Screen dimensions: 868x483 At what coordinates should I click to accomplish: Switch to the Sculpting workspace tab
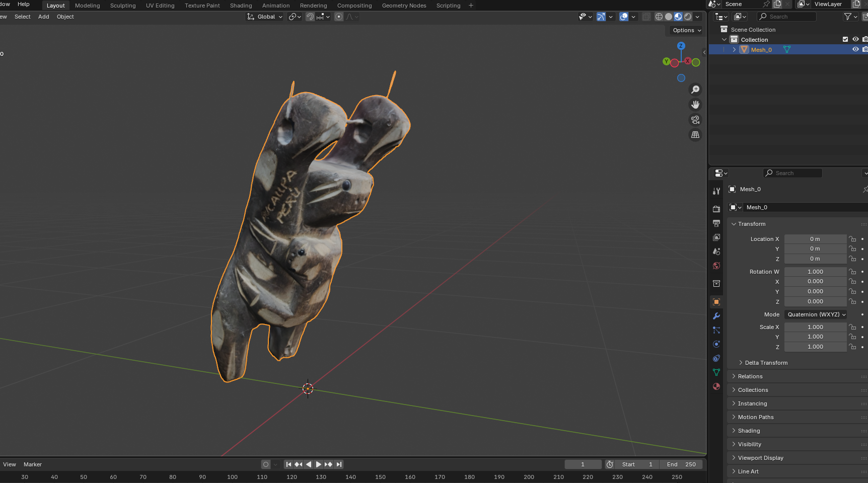123,6
